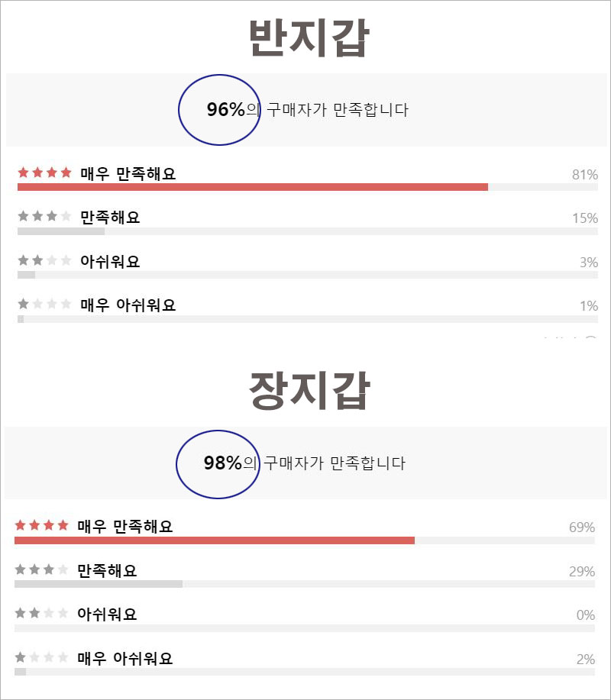Click the four red stars under 반지갑
The width and height of the screenshot is (611, 700).
pos(44,173)
